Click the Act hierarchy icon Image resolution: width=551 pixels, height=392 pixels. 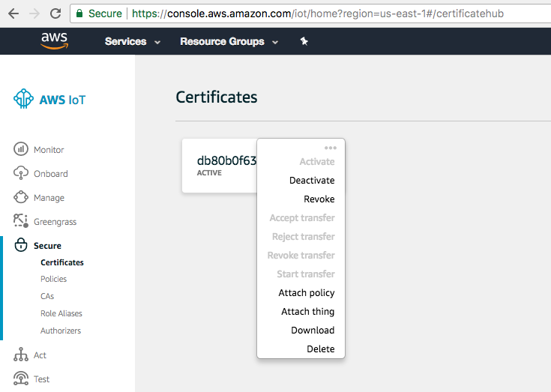(x=21, y=355)
